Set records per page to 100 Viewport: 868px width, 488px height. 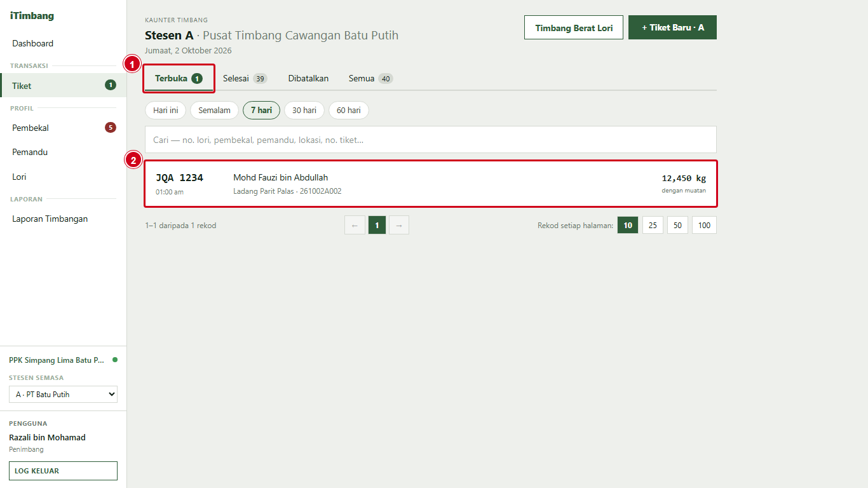[704, 225]
